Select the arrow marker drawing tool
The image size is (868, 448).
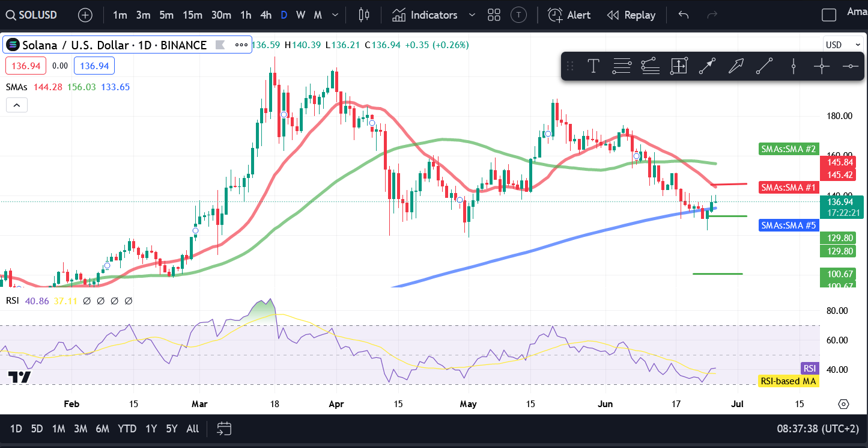(736, 66)
